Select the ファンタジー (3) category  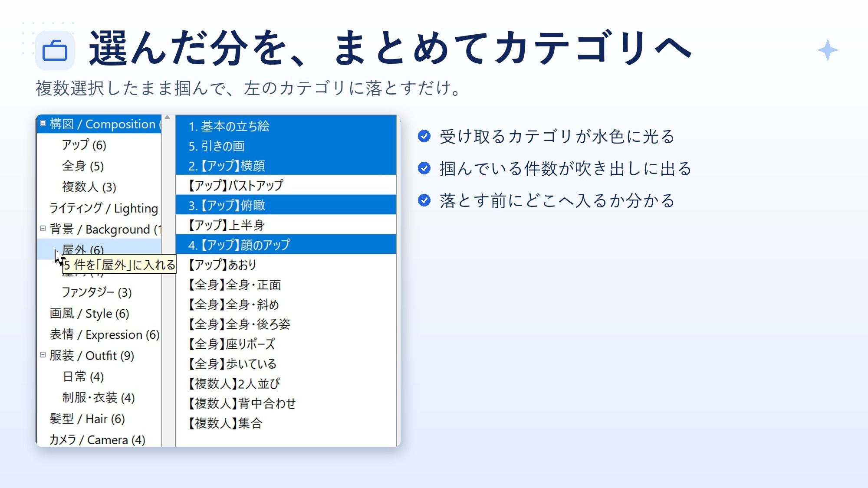pos(96,292)
